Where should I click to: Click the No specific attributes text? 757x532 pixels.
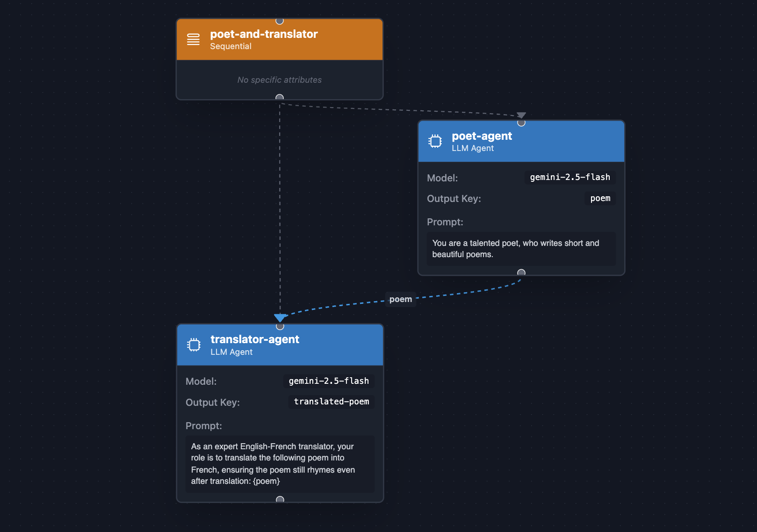[280, 80]
